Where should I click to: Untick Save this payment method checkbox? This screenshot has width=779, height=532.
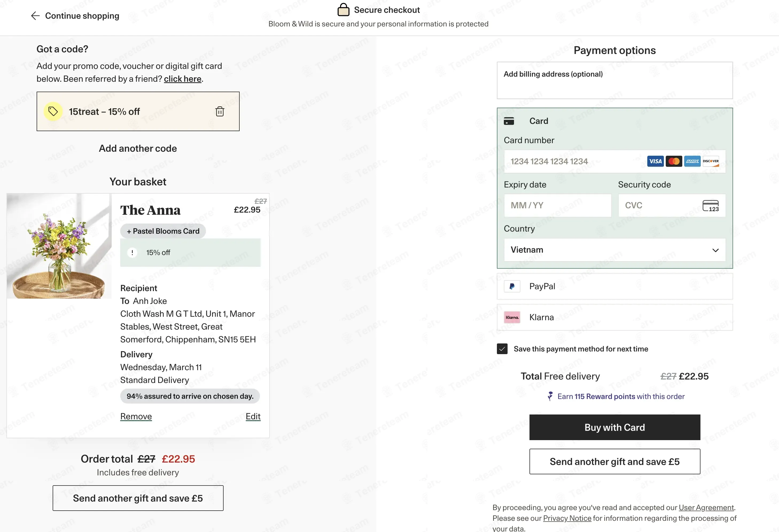pos(502,349)
